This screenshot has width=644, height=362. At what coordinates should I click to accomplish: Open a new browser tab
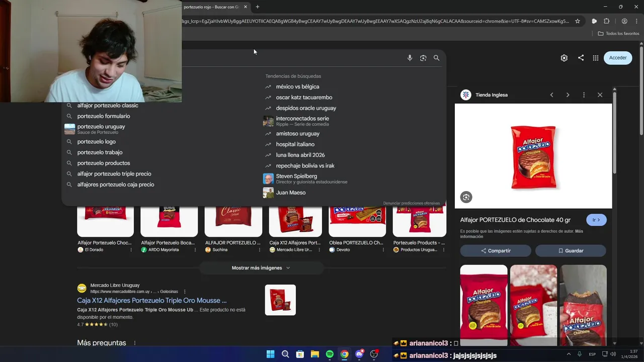pos(258,7)
